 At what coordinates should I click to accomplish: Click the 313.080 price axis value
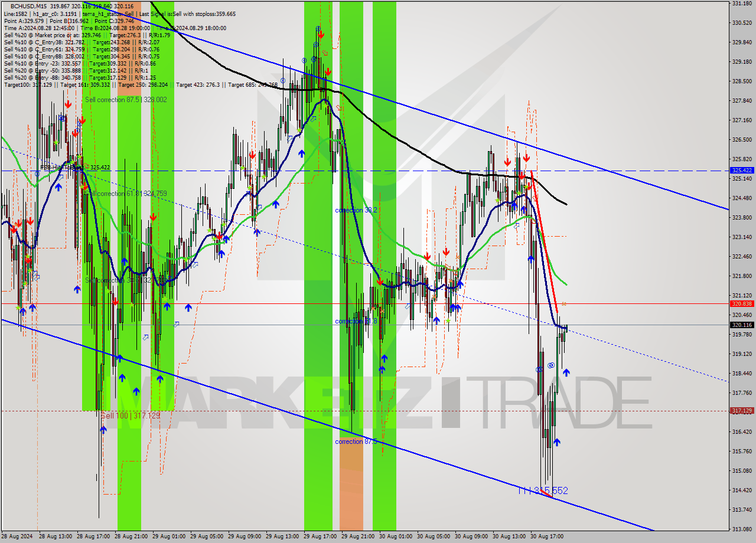point(742,529)
